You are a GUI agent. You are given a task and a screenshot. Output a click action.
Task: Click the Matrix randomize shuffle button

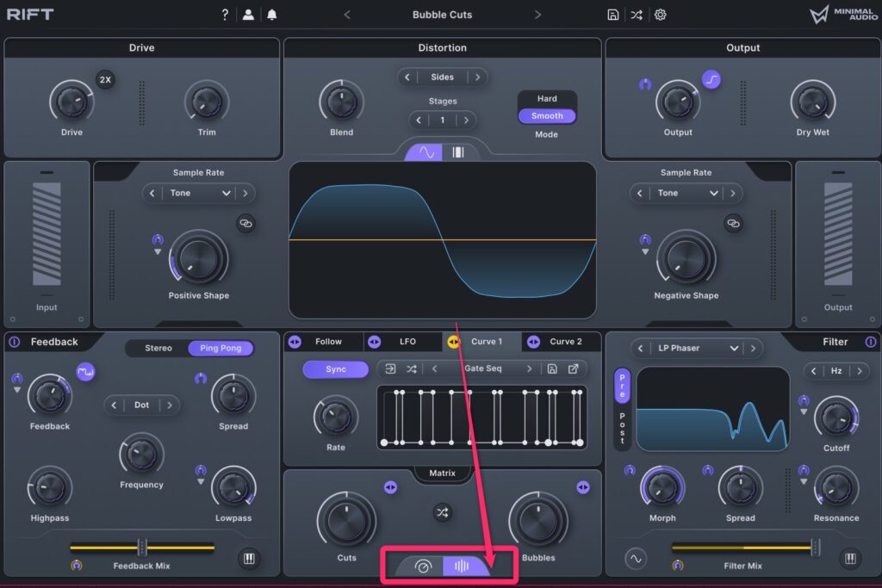tap(442, 512)
